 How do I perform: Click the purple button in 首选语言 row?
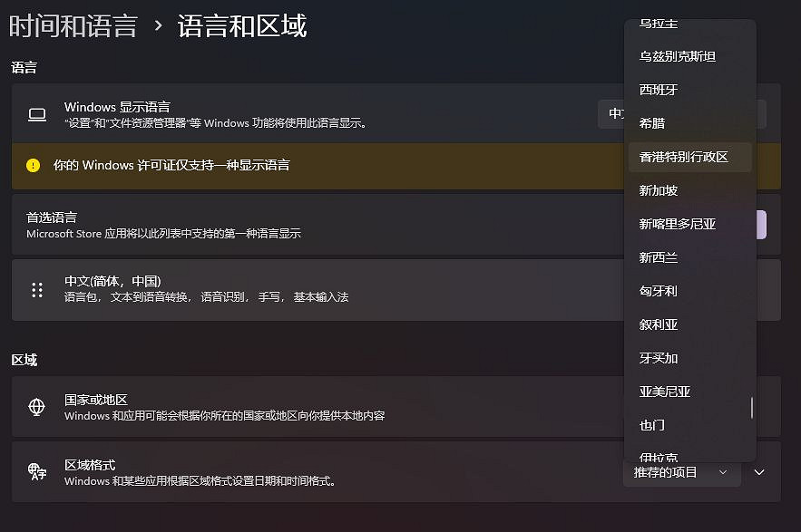coord(762,225)
